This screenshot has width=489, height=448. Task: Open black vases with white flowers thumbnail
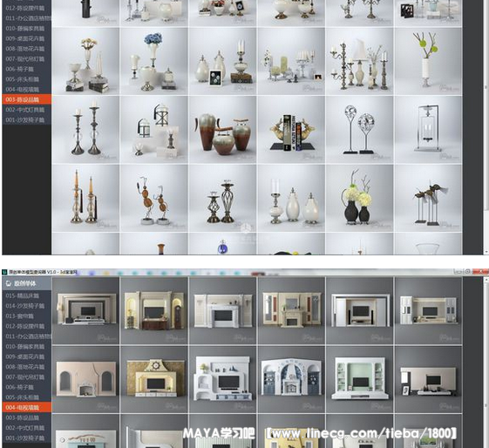coord(360,198)
